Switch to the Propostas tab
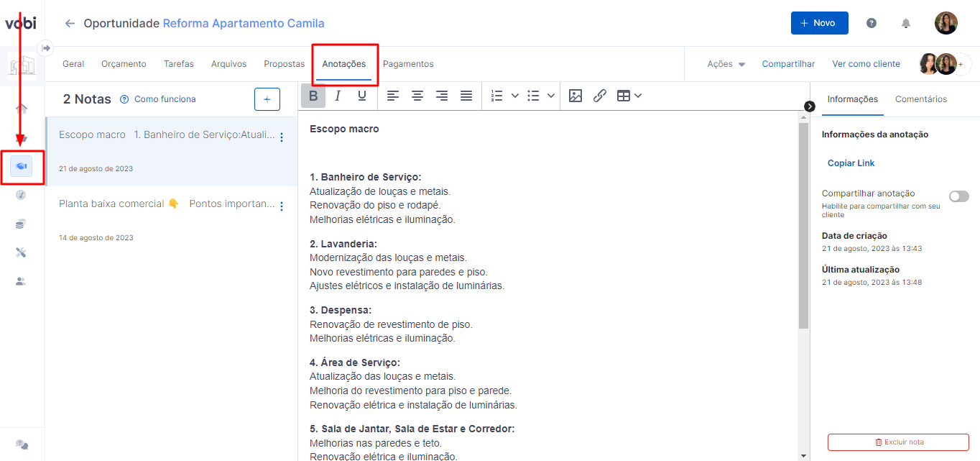Screen dimensions: 980x461 [284, 64]
